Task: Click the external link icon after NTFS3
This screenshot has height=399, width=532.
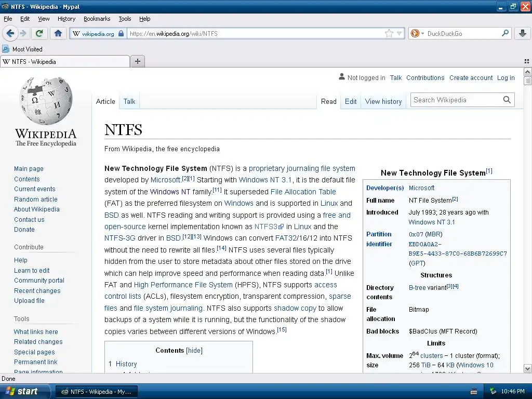Action: point(281,227)
